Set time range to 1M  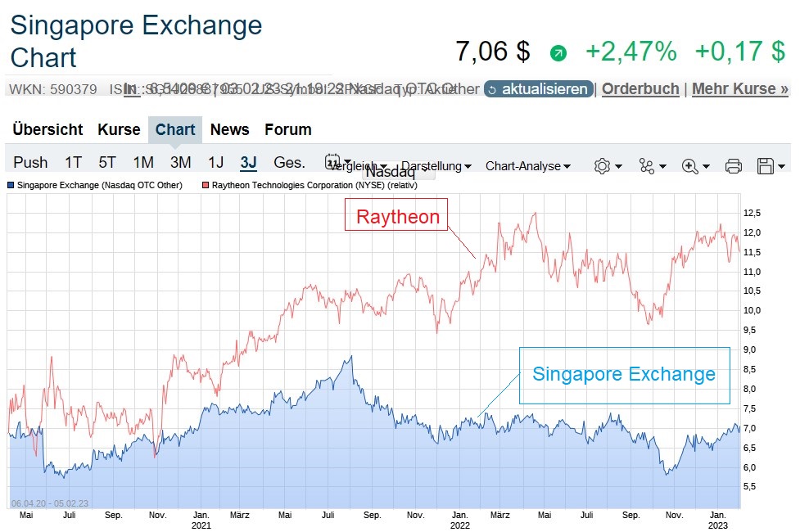142,162
